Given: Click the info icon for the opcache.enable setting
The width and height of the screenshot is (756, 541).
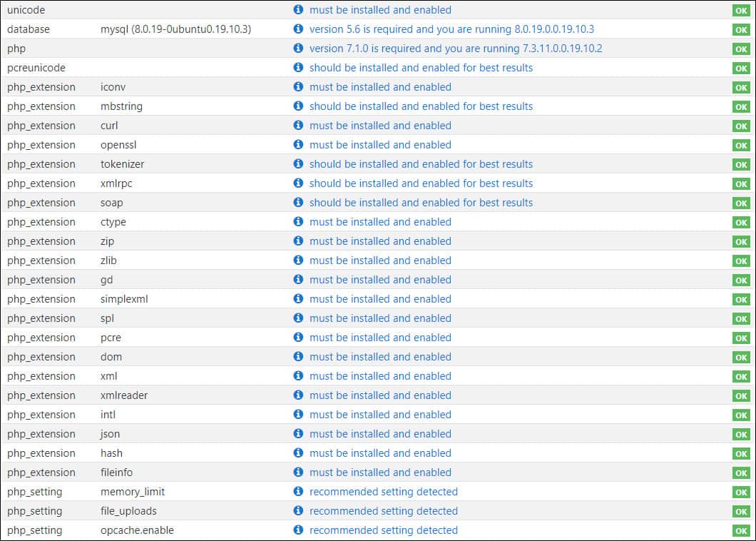Looking at the screenshot, I should (299, 530).
